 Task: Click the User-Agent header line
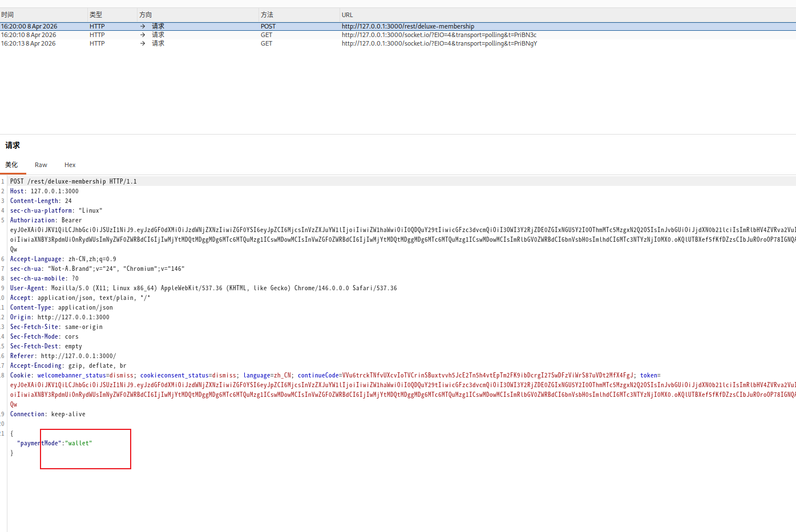204,288
